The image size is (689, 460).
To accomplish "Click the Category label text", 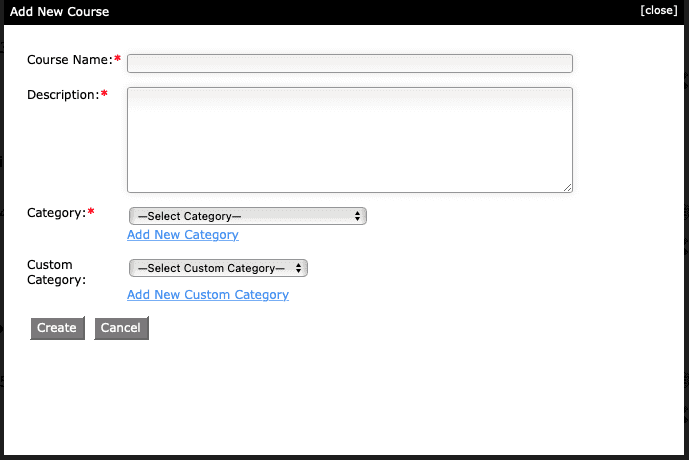I will click(x=57, y=213).
